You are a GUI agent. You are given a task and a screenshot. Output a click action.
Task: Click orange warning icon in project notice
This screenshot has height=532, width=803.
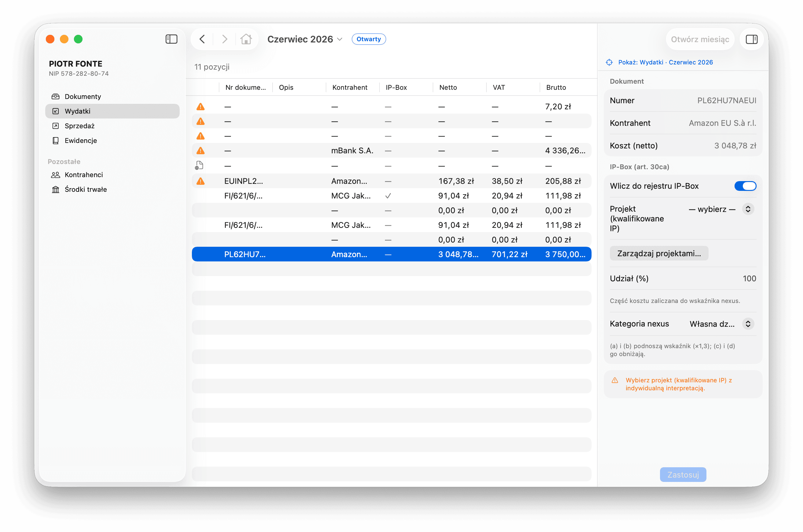615,380
